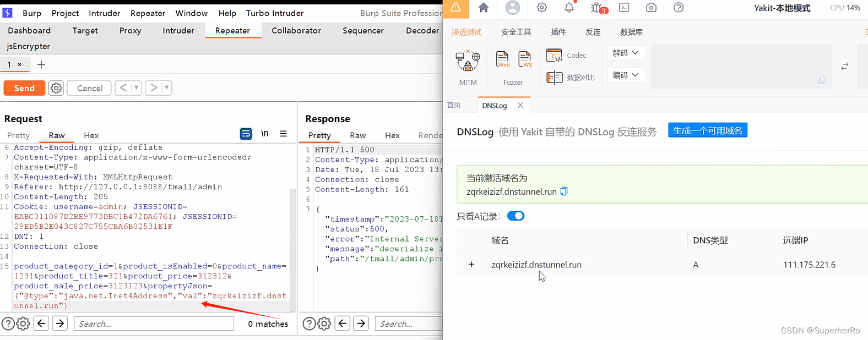This screenshot has height=340, width=868.
Task: Go to Yakit home icon
Action: [484, 8]
